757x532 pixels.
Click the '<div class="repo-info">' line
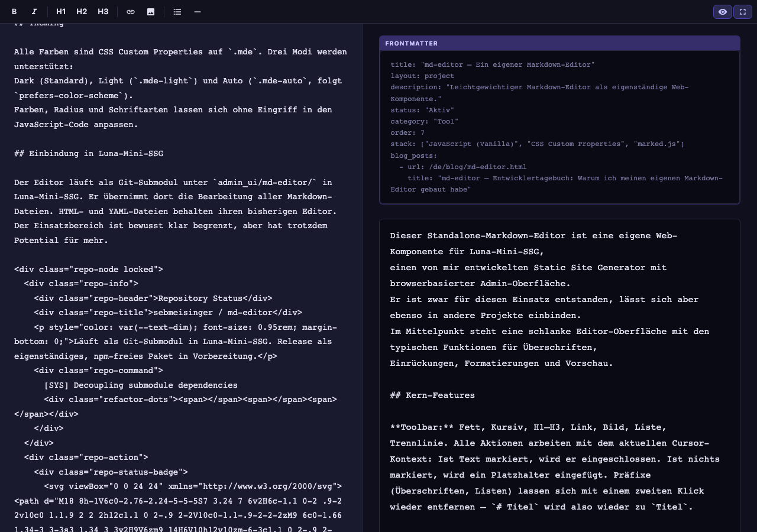click(81, 284)
